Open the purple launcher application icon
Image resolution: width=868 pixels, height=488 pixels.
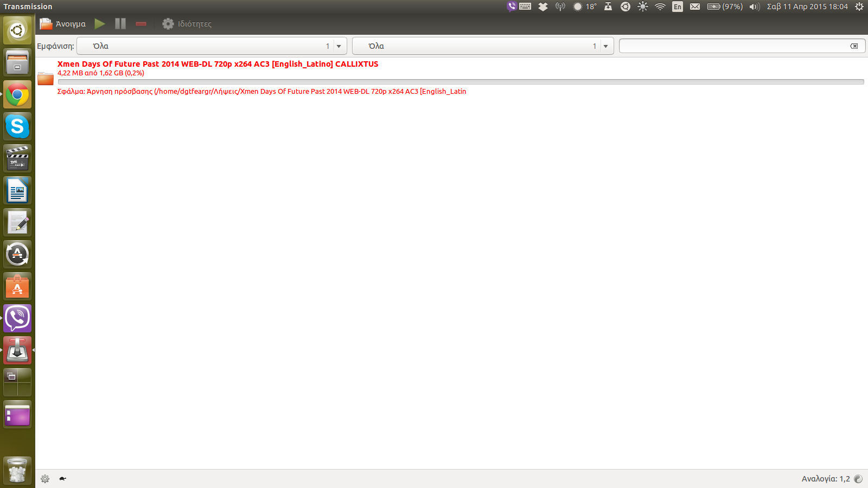pos(17,414)
